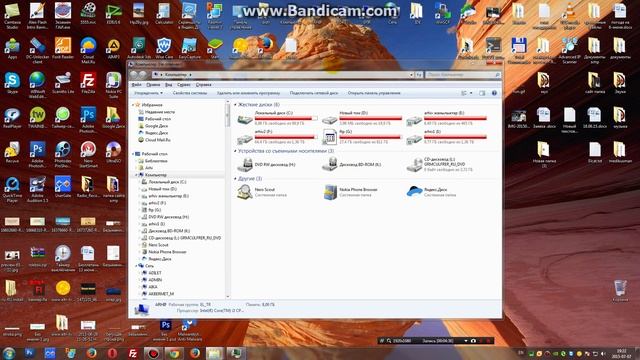Open Wise Care desktop shortcut

(x=164, y=48)
